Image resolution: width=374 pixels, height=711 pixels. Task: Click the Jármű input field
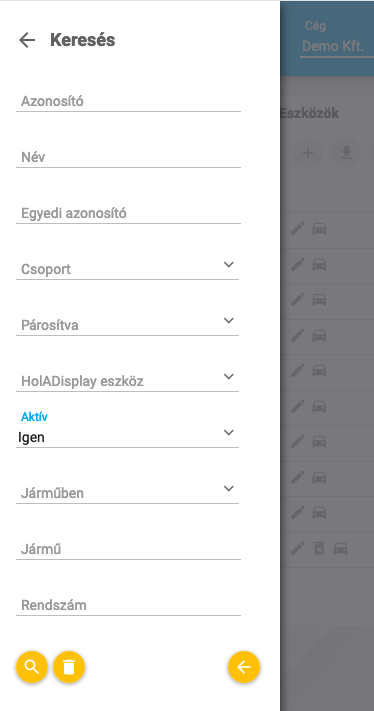pos(128,549)
